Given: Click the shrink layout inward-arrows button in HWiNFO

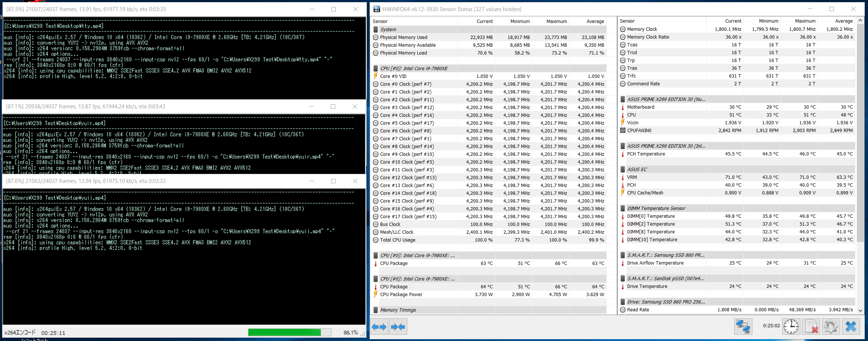Looking at the screenshot, I should point(398,327).
